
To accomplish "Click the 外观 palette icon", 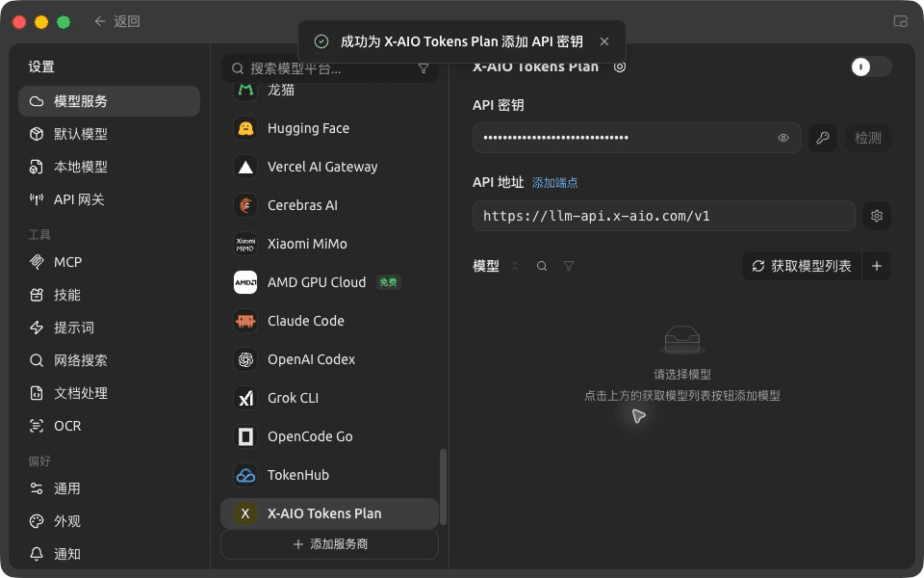I will (x=37, y=521).
